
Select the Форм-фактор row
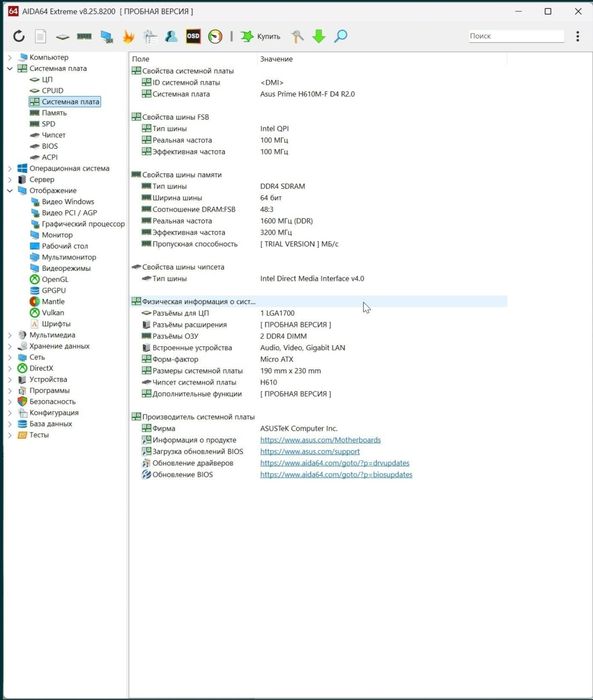[x=319, y=359]
